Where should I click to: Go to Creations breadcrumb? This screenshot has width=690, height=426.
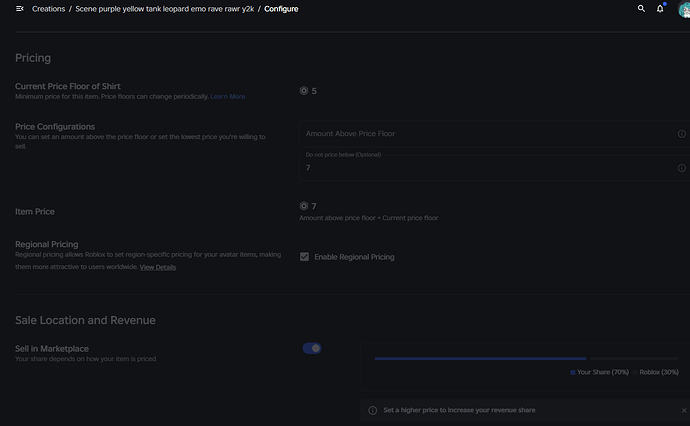48,9
